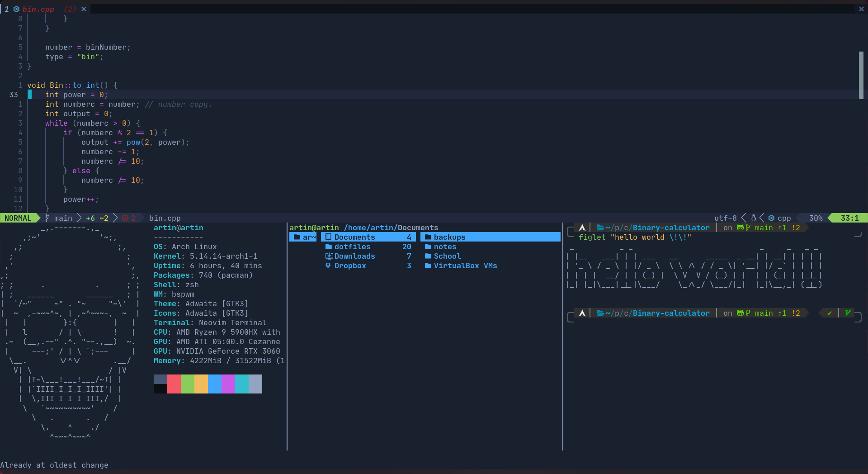Click the Linux penguin icon in the statusline
Screen dimensions: 868x474
(x=753, y=218)
